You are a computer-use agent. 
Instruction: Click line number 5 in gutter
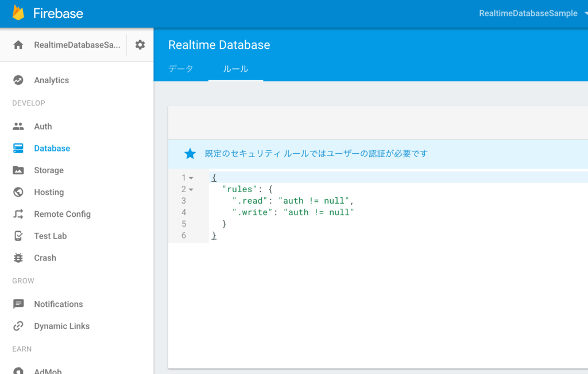coord(184,224)
